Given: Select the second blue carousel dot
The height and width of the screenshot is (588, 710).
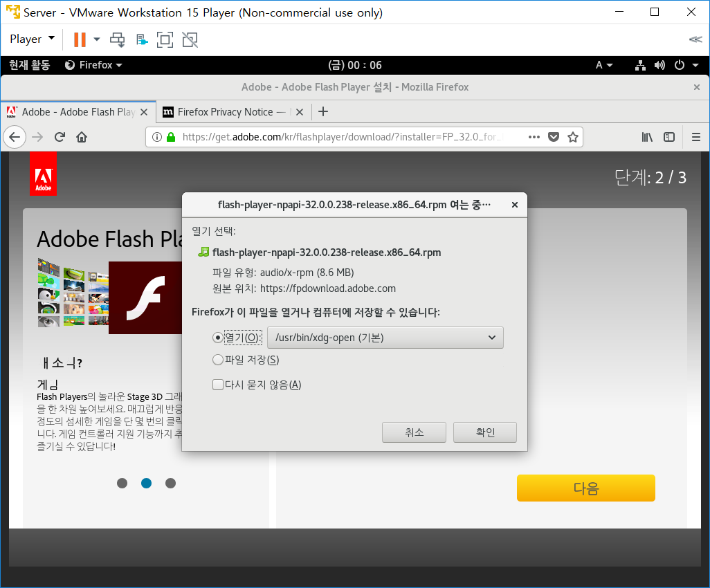Looking at the screenshot, I should (146, 483).
